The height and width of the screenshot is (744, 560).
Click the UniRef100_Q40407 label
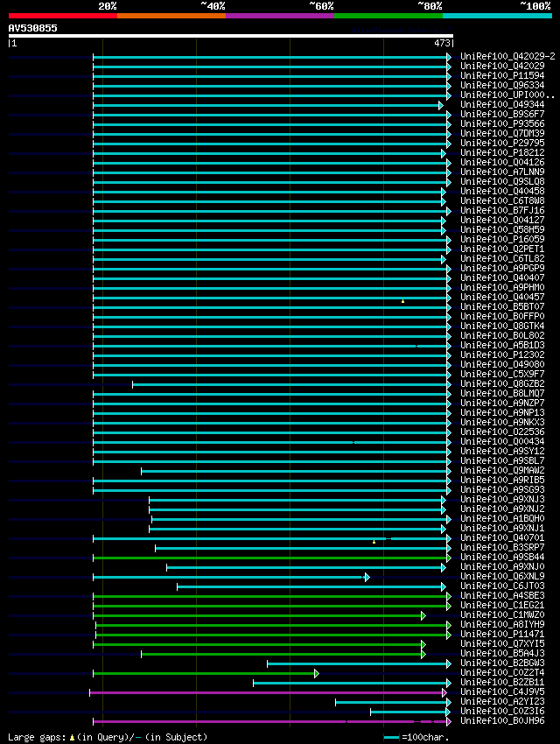pyautogui.click(x=502, y=277)
